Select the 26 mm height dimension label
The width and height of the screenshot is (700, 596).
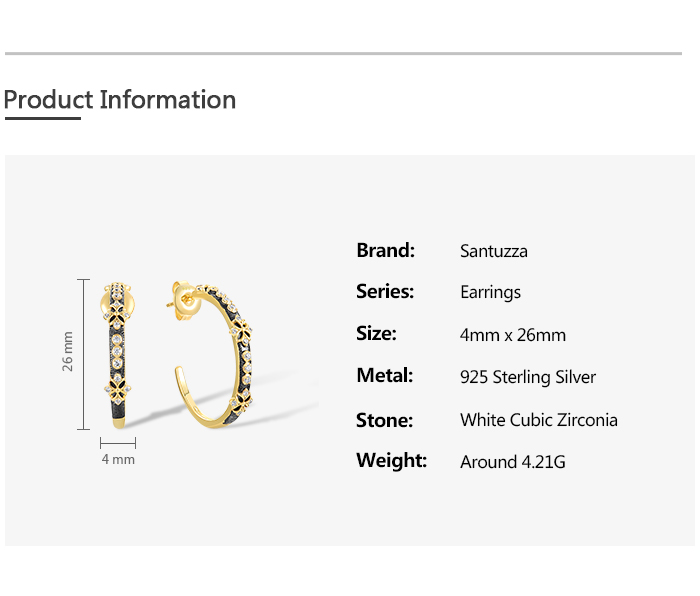[x=68, y=352]
